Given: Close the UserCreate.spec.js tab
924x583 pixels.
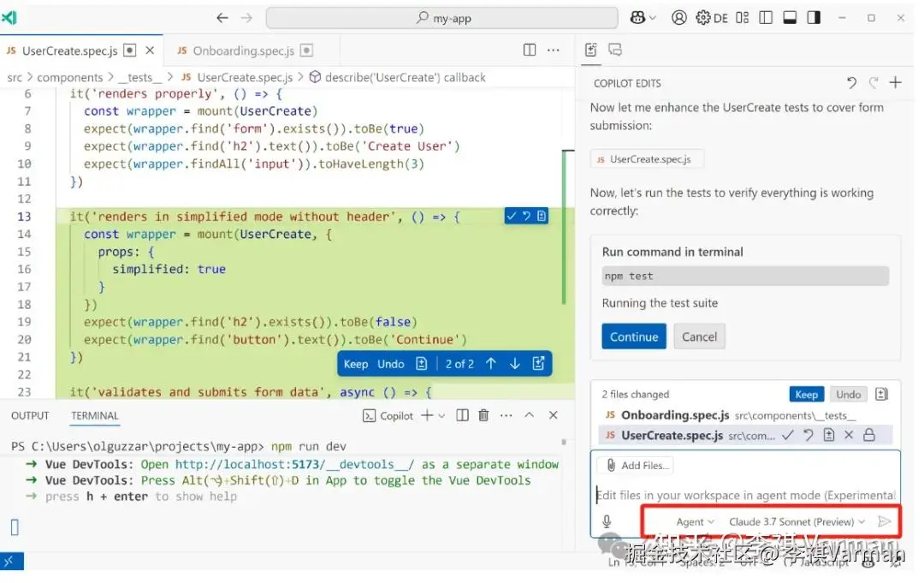Looking at the screenshot, I should (150, 51).
